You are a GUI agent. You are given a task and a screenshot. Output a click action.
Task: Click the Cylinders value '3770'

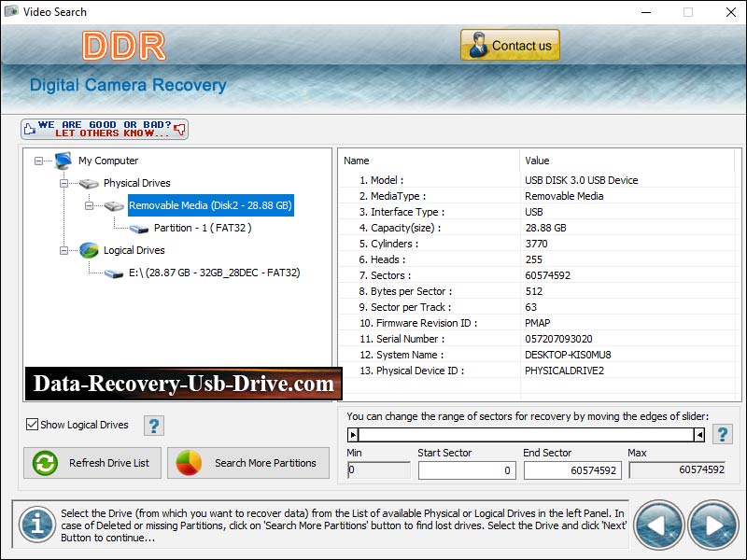(536, 244)
